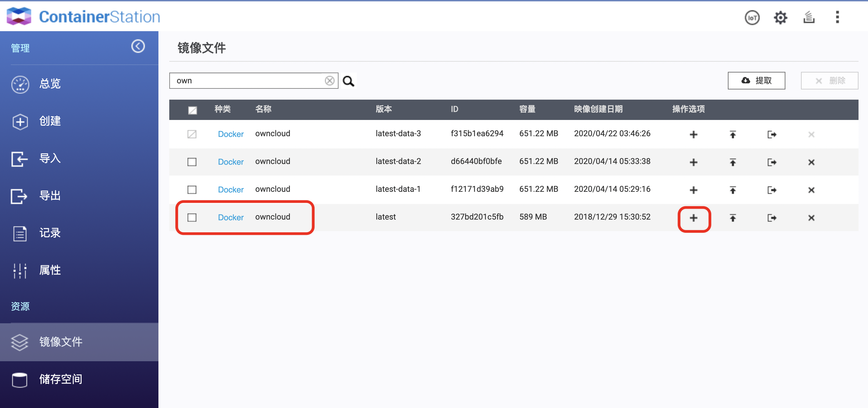Collapse the sidebar with arrow icon

tap(138, 46)
